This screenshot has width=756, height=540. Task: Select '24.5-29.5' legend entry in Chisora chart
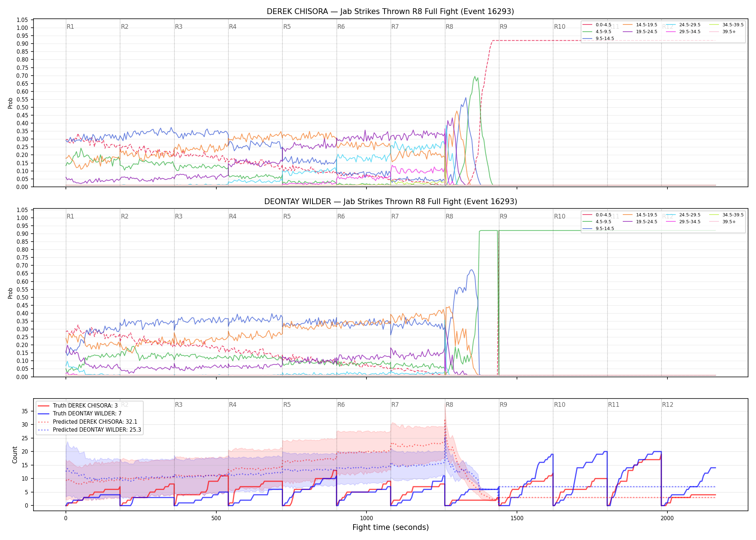coord(683,25)
